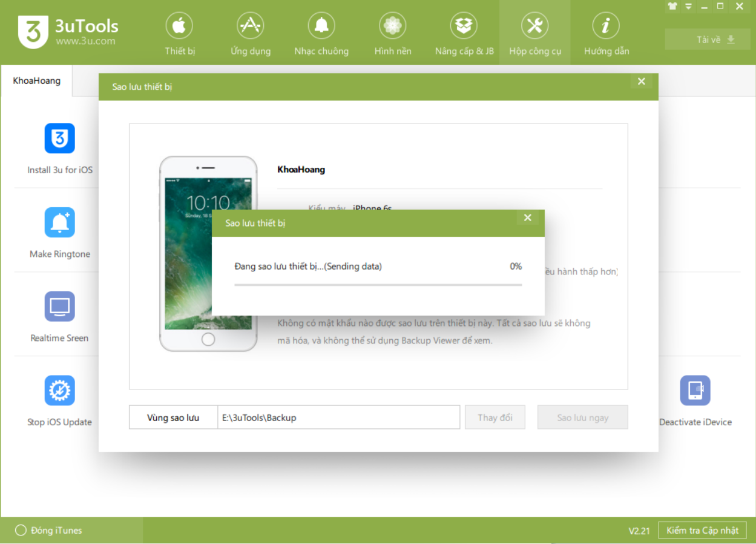Open the Hướng dẫn guide section
This screenshot has height=544, width=756.
pos(606,35)
